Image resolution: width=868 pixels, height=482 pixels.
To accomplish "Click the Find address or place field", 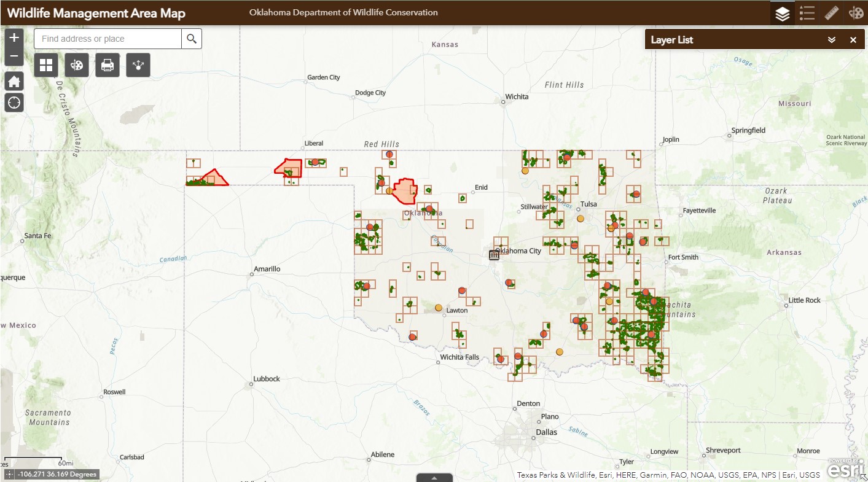I will (x=108, y=39).
